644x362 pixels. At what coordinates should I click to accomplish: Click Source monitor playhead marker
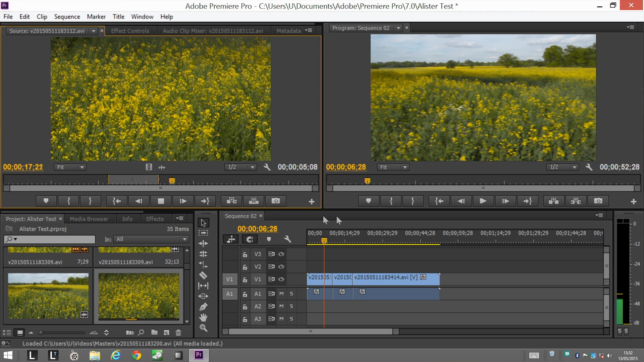pyautogui.click(x=172, y=181)
